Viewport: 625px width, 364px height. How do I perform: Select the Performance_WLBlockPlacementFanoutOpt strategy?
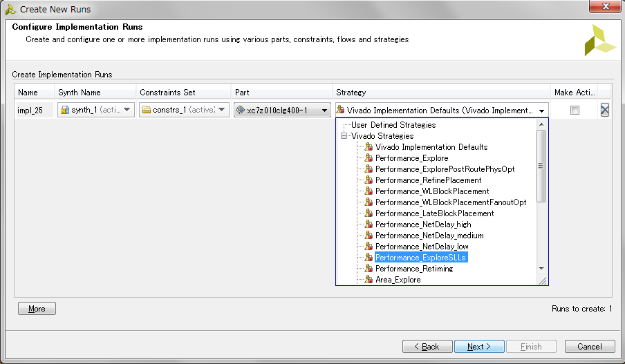pyautogui.click(x=451, y=202)
